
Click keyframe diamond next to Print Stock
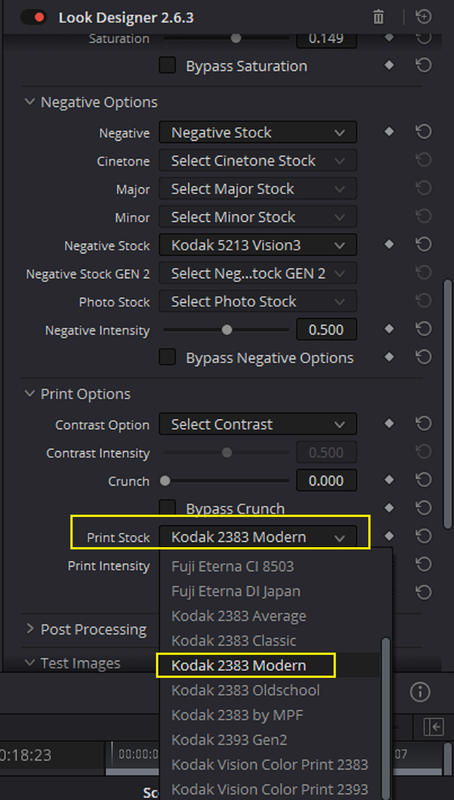click(x=389, y=536)
